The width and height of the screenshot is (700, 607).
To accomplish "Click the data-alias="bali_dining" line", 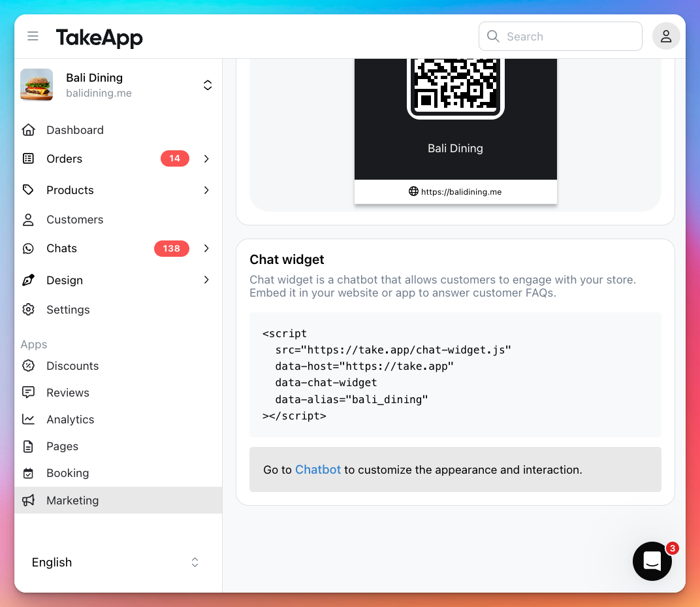I will tap(351, 399).
